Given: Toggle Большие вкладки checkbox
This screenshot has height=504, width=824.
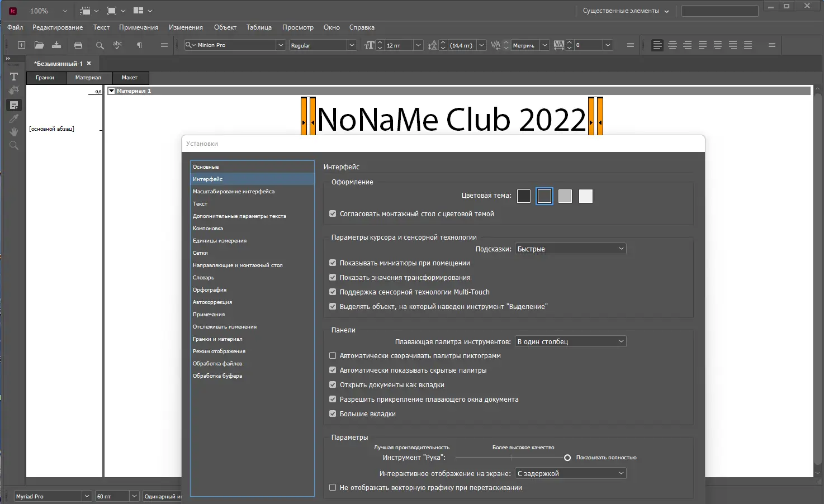Looking at the screenshot, I should 333,413.
